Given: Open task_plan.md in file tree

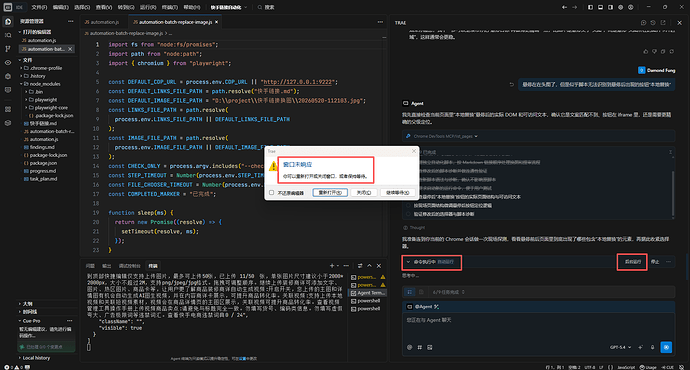Looking at the screenshot, I should tap(43, 179).
